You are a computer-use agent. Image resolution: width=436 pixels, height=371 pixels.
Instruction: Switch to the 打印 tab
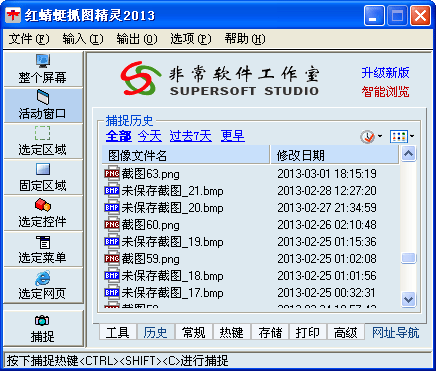[308, 333]
